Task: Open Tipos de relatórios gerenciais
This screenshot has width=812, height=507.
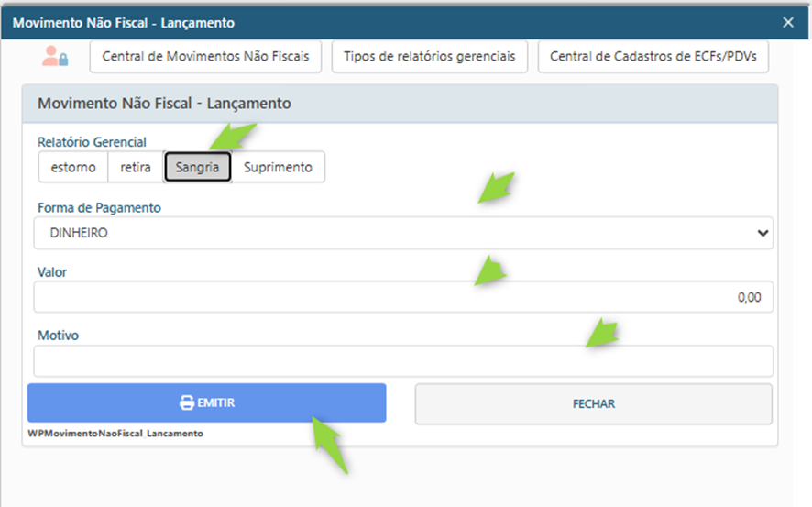Action: (429, 57)
